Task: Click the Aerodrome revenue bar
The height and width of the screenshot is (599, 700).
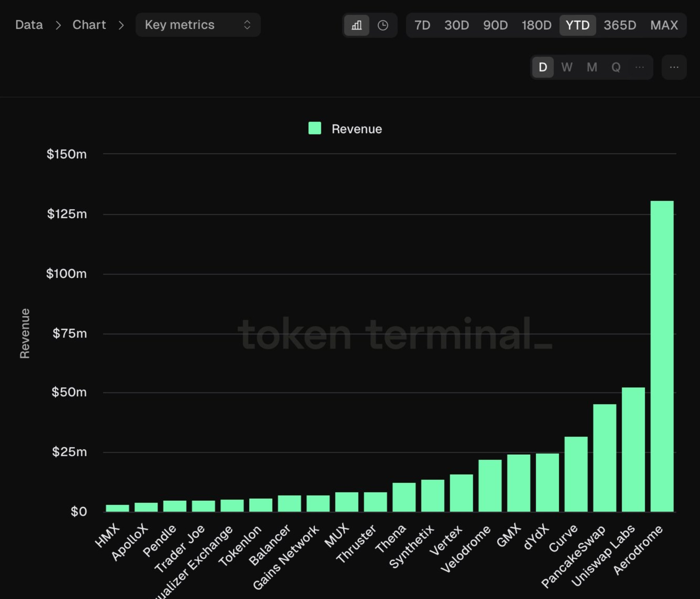Action: tap(662, 356)
